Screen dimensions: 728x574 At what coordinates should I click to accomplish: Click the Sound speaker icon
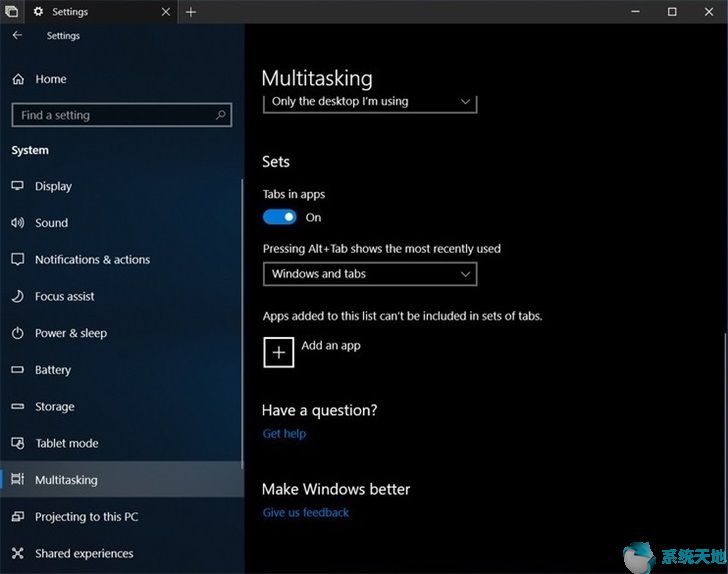pyautogui.click(x=18, y=223)
